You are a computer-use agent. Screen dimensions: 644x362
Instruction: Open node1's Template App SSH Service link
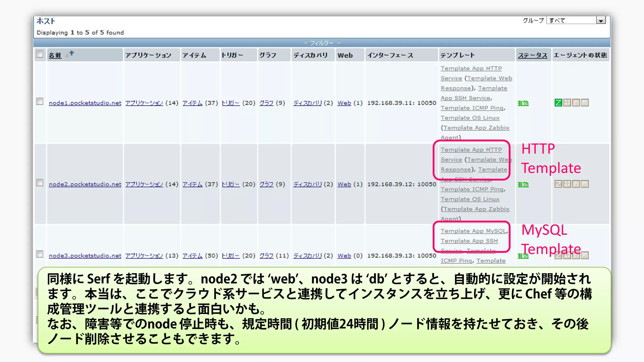coord(466,98)
